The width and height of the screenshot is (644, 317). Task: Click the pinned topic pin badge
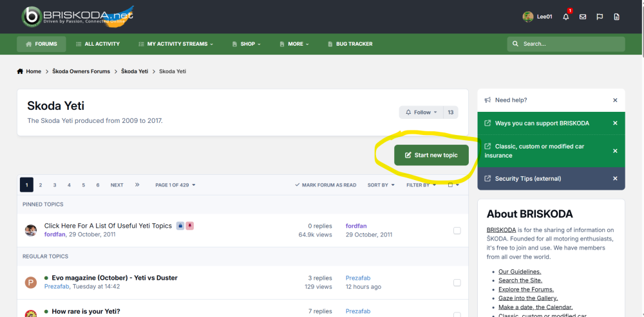tap(189, 226)
